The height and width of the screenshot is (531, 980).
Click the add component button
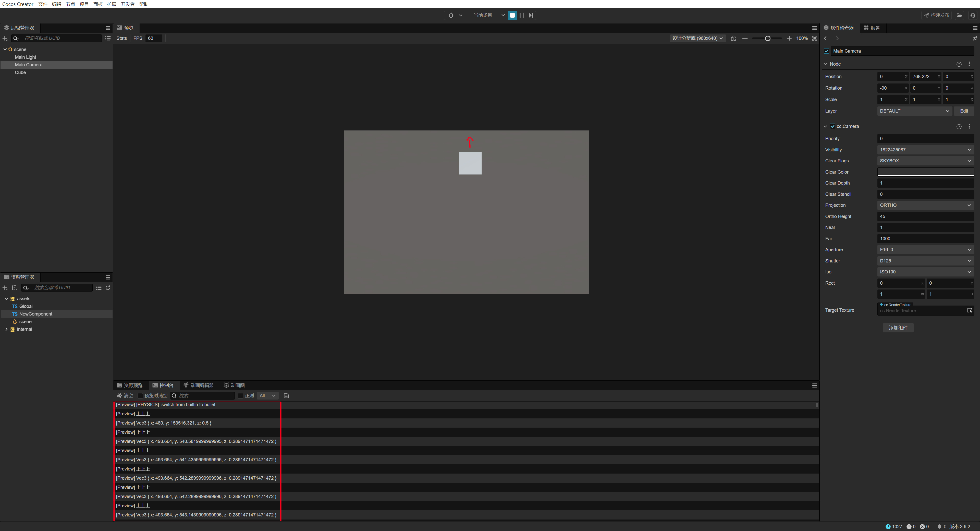click(898, 328)
